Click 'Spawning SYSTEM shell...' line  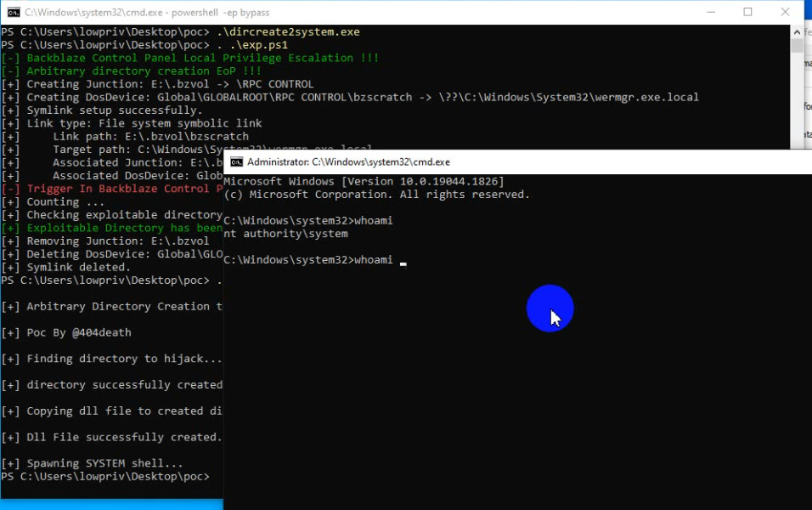coord(92,463)
